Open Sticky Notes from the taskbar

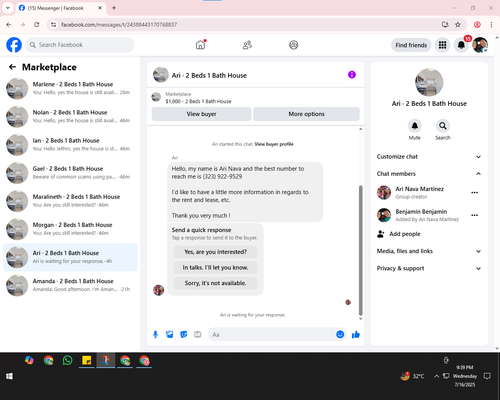pyautogui.click(x=87, y=360)
